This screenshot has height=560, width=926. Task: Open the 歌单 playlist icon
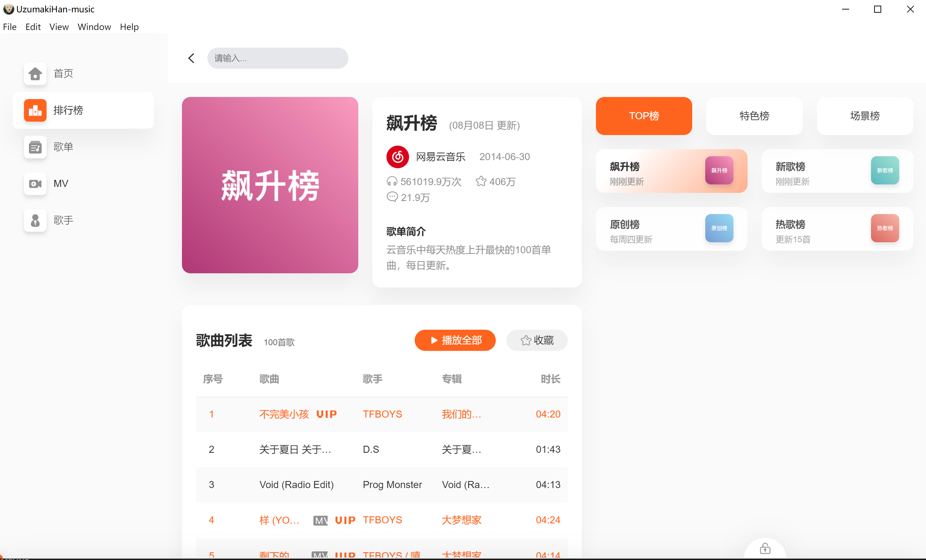click(x=35, y=147)
